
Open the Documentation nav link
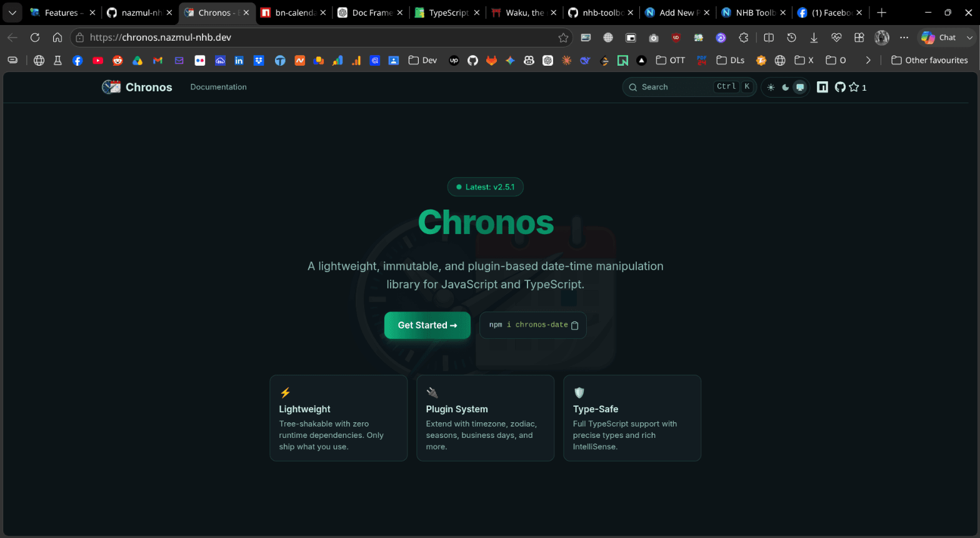click(218, 87)
